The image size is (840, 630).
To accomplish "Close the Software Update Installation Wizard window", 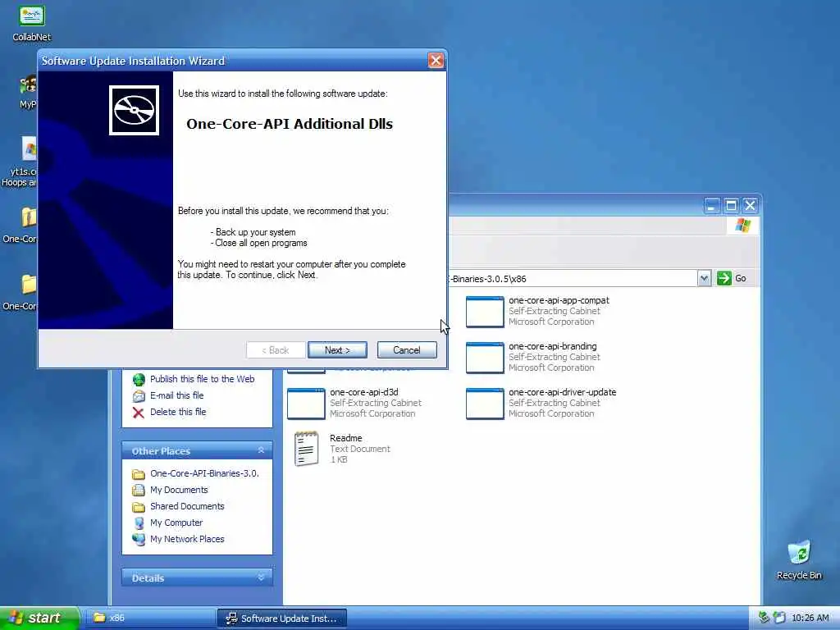I will [x=436, y=61].
